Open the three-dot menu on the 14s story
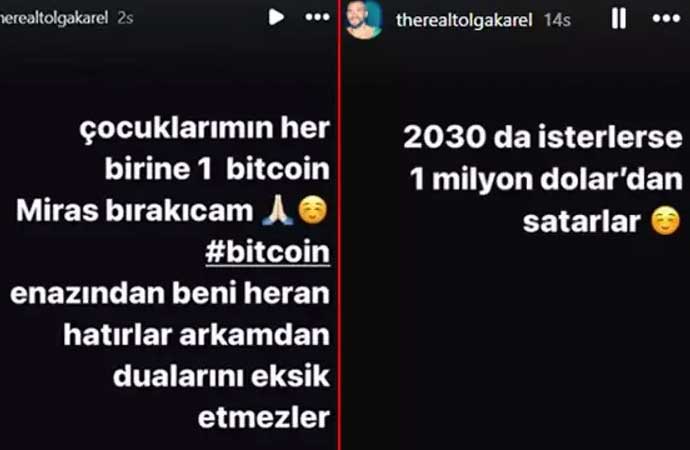Viewport: 690px width, 450px height. coord(666,18)
